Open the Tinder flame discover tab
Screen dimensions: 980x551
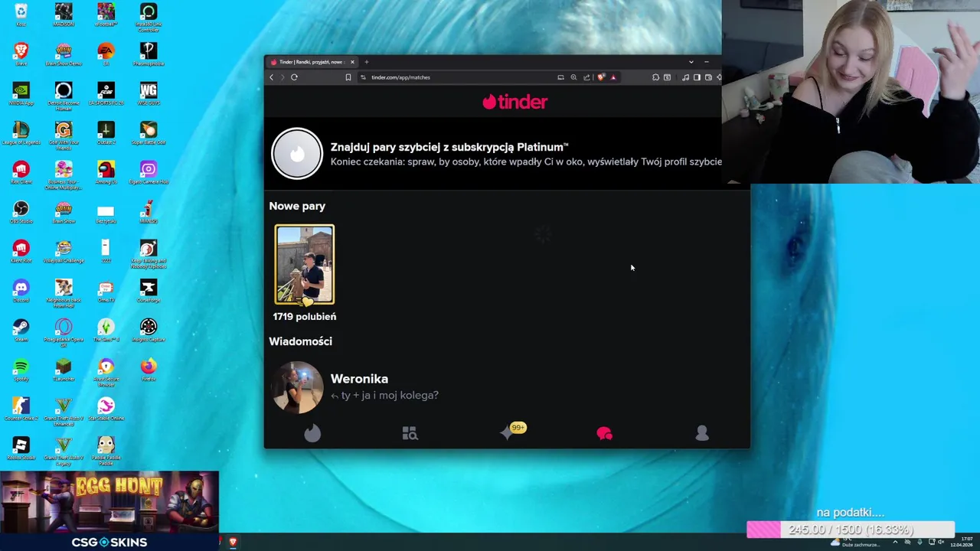[312, 434]
